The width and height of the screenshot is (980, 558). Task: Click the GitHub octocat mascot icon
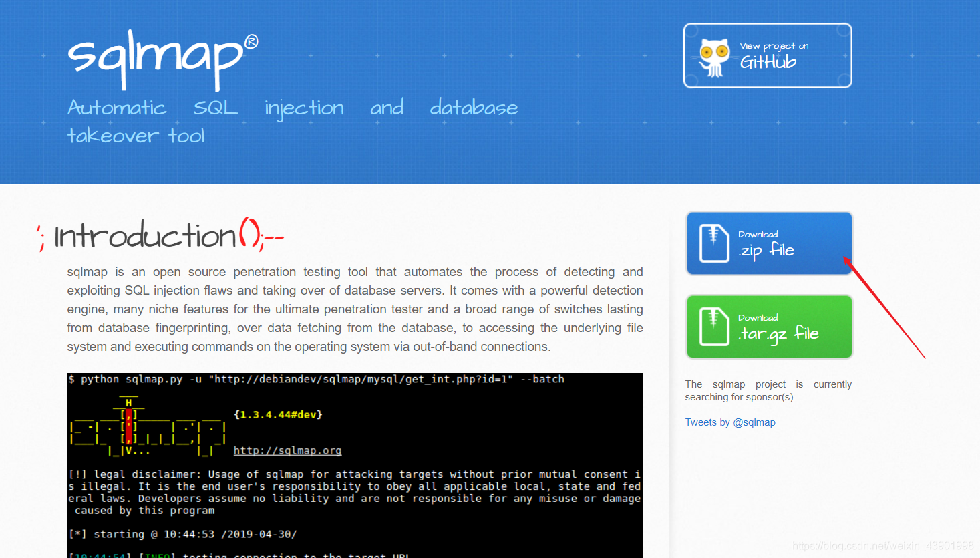[x=713, y=57]
